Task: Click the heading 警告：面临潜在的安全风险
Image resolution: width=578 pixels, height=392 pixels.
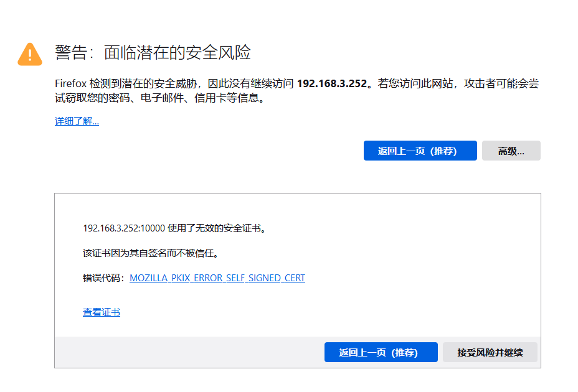Action: pos(153,53)
